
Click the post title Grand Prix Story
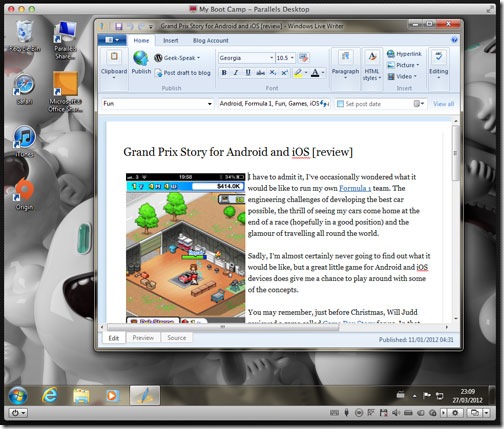238,152
